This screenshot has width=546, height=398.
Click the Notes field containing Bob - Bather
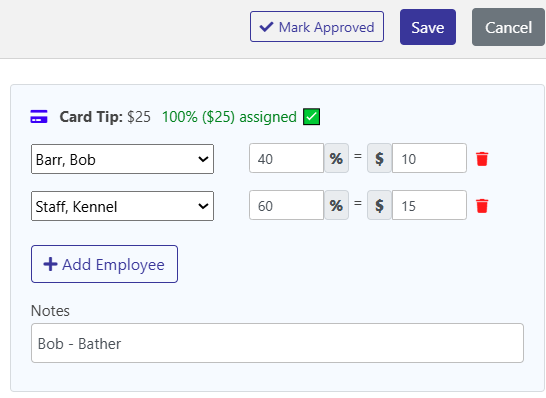tap(278, 343)
